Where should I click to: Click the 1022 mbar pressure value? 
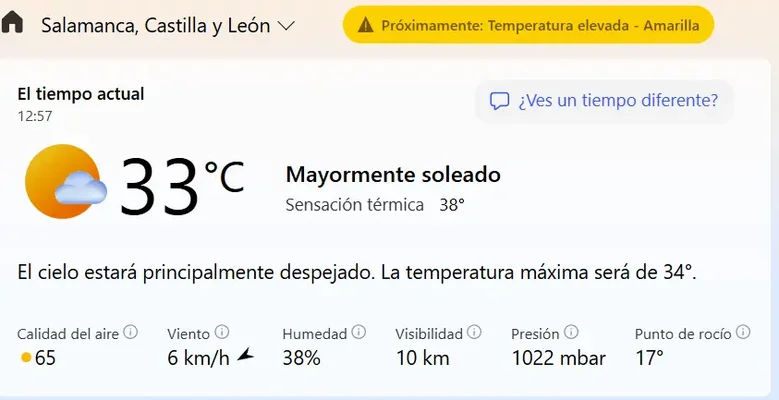(x=558, y=357)
